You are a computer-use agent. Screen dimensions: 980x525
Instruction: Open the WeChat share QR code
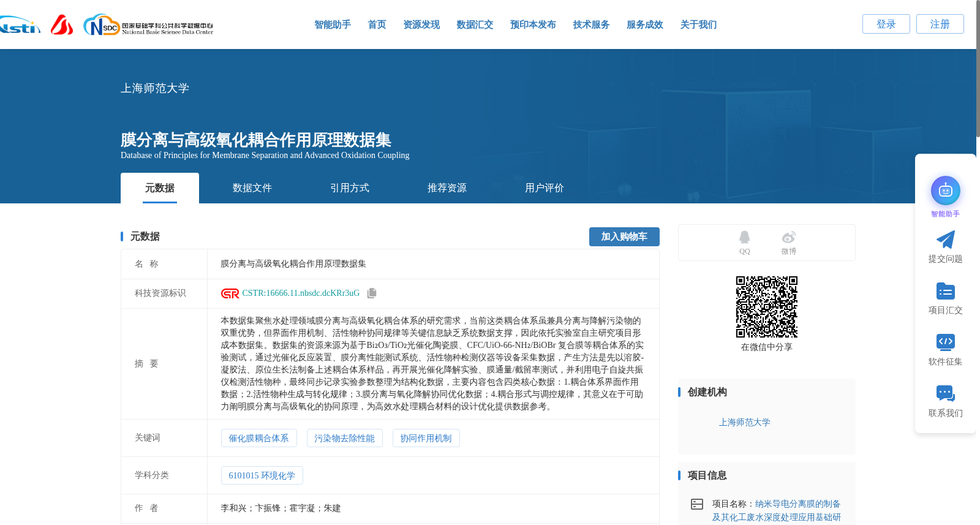pyautogui.click(x=767, y=307)
